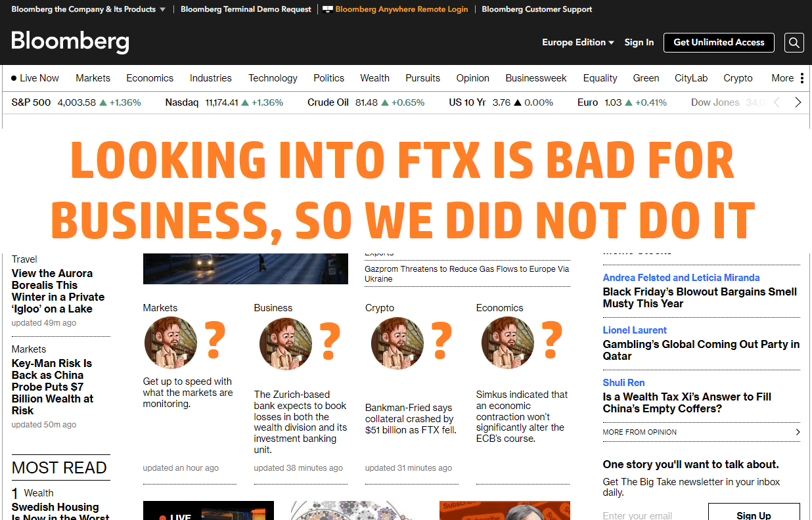Click the Travel category label
The height and width of the screenshot is (520, 812).
tap(24, 259)
